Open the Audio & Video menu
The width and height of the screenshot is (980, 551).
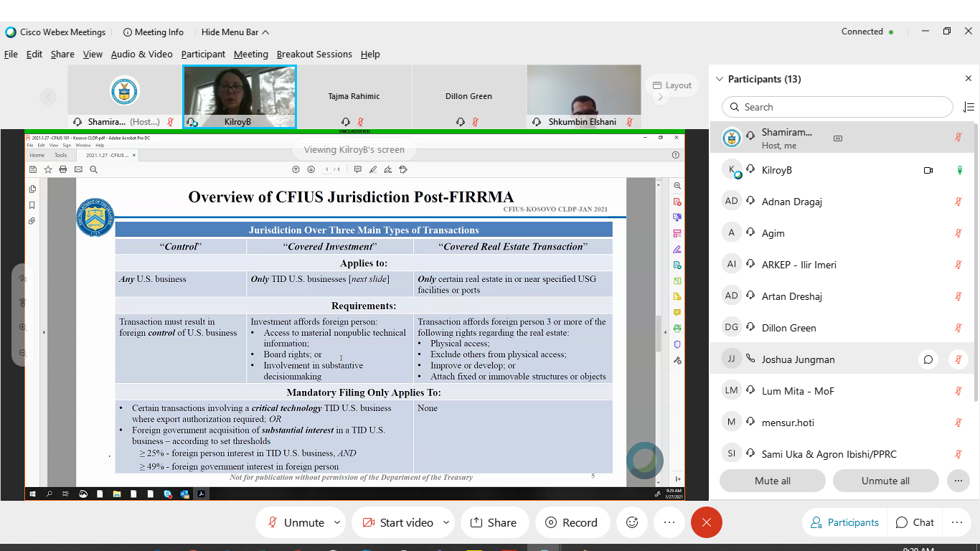[141, 54]
